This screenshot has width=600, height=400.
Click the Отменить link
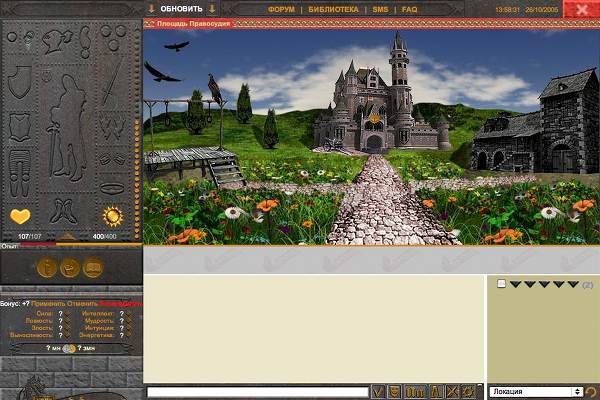82,304
